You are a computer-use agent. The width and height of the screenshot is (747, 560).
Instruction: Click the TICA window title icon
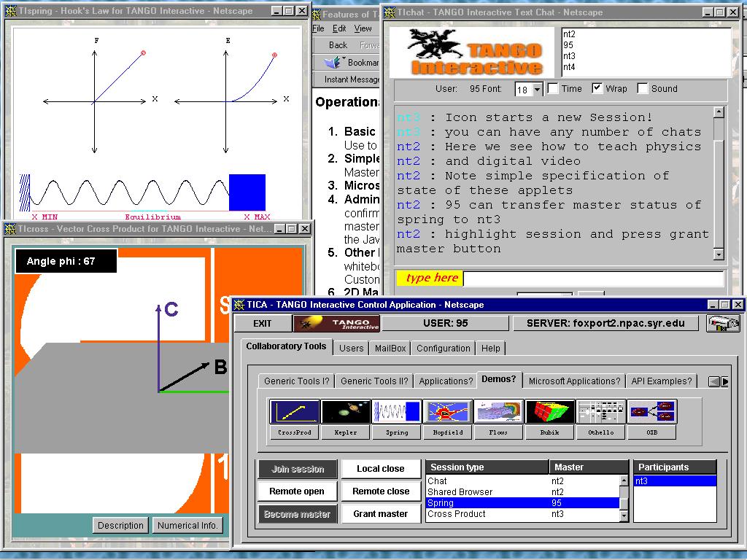click(239, 304)
